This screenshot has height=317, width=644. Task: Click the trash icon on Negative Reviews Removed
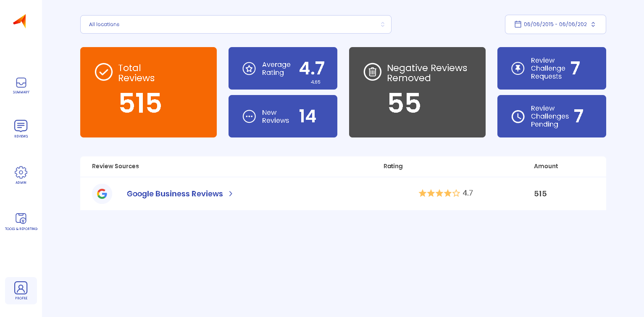click(x=372, y=72)
